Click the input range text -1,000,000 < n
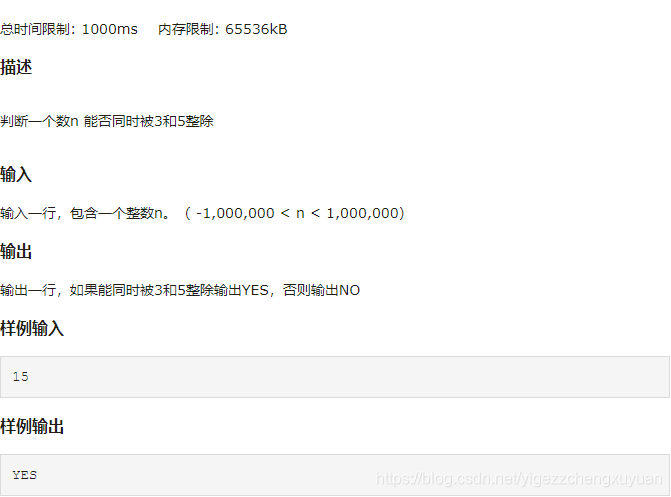671x497 pixels. [x=250, y=213]
